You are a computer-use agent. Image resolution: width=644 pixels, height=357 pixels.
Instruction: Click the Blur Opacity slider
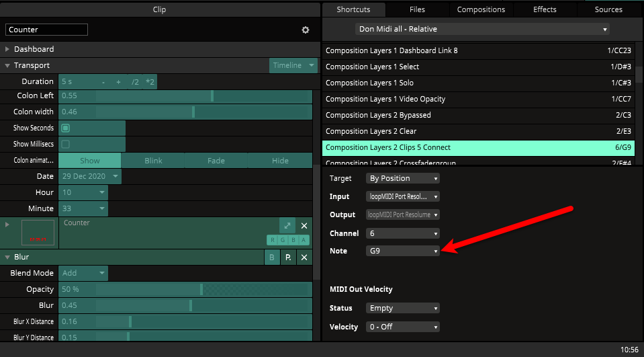201,289
